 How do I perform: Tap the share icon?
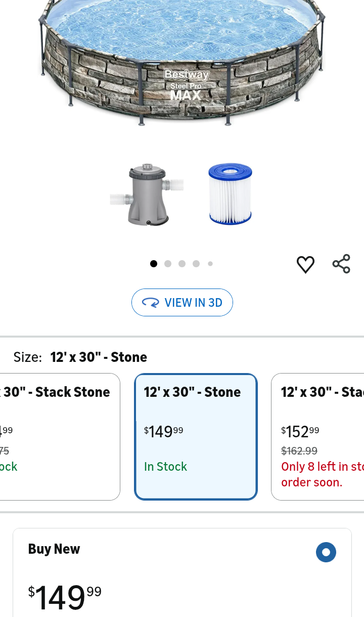coord(341,264)
